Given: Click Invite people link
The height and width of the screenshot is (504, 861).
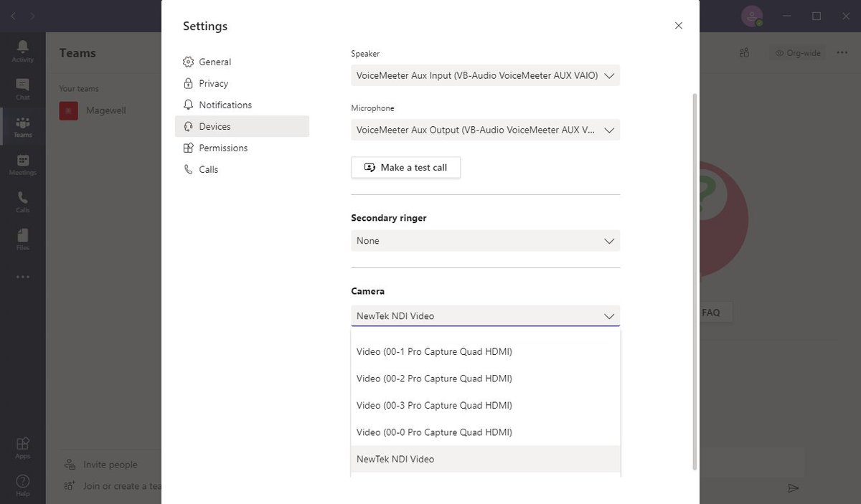Looking at the screenshot, I should (x=110, y=465).
